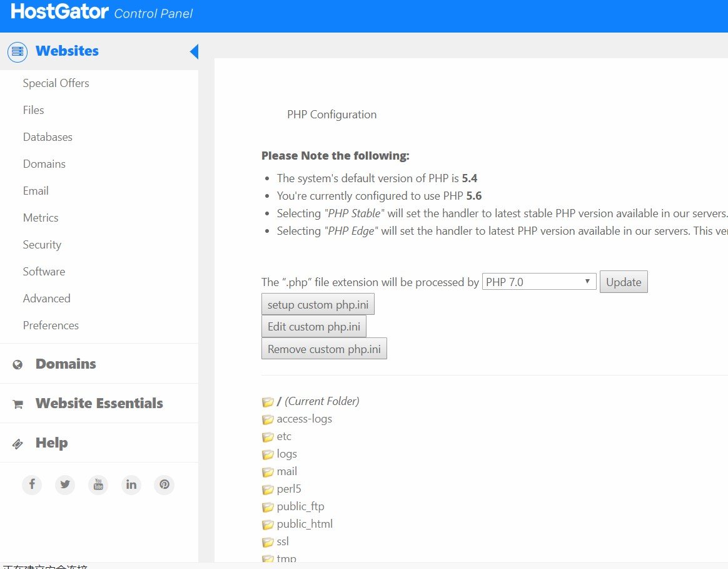Open the perl5 folder link
728x569 pixels.
click(x=289, y=489)
